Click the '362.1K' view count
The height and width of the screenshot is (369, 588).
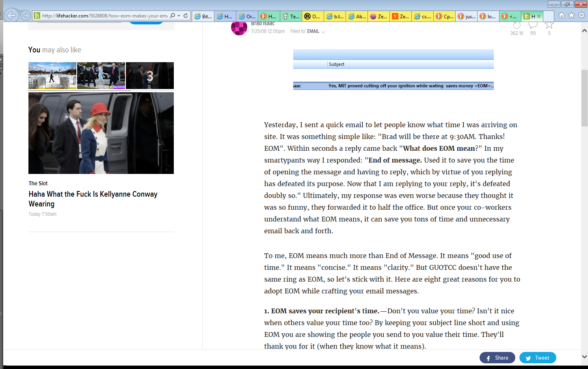click(x=517, y=33)
